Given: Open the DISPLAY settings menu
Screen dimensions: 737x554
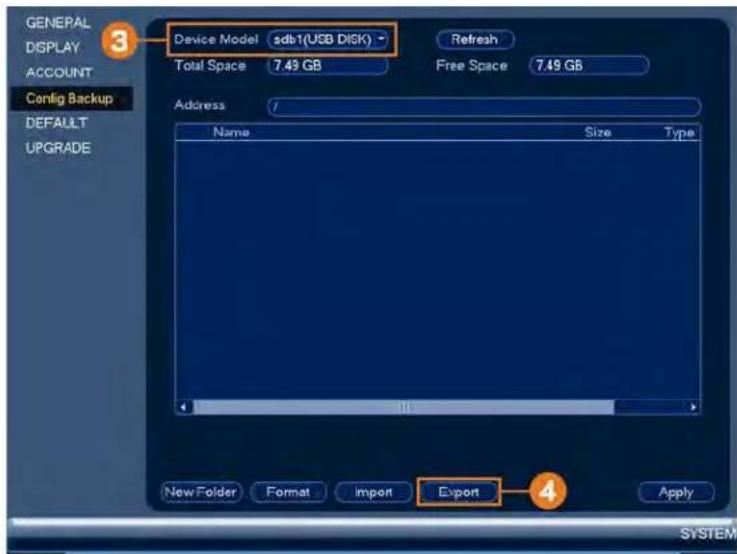Looking at the screenshot, I should pos(53,47).
